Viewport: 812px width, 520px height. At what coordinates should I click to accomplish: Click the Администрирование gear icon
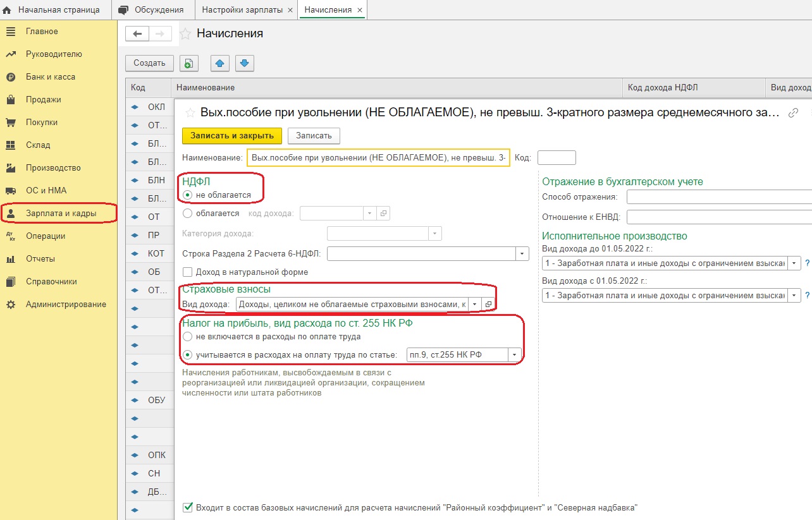point(10,305)
